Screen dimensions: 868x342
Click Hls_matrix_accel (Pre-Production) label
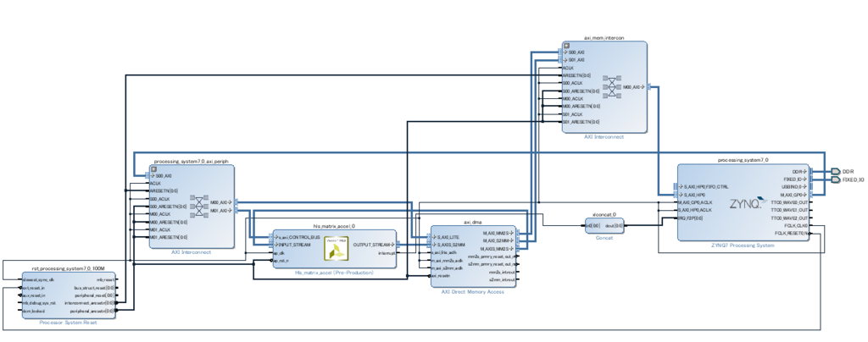coord(334,273)
